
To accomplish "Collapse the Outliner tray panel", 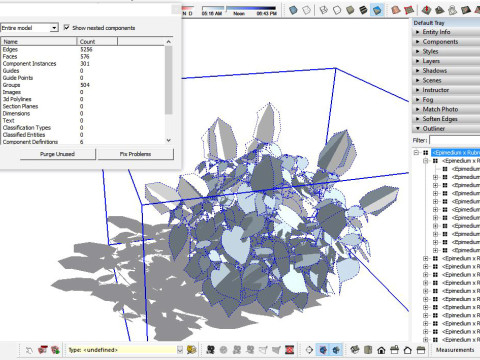I will [x=447, y=129].
